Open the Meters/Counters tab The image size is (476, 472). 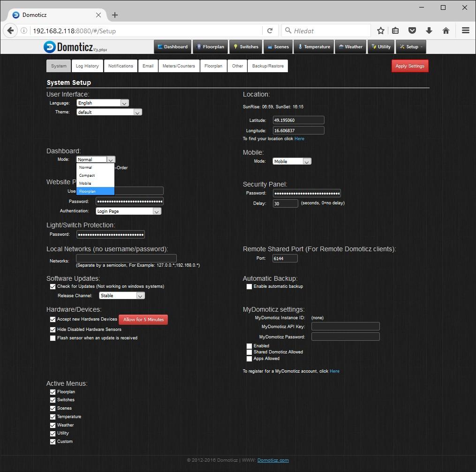(179, 66)
